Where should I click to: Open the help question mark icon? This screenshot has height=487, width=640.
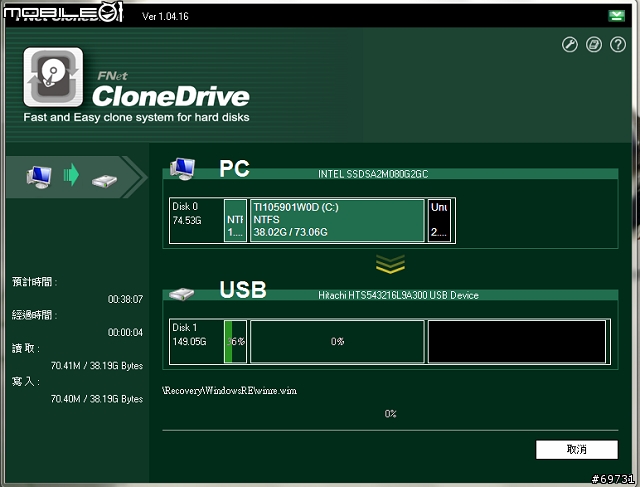tap(618, 44)
